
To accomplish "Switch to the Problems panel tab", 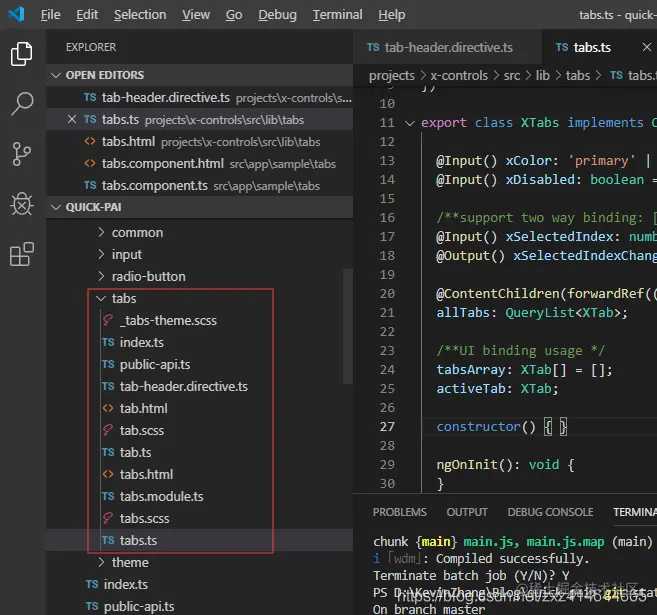I will 399,512.
